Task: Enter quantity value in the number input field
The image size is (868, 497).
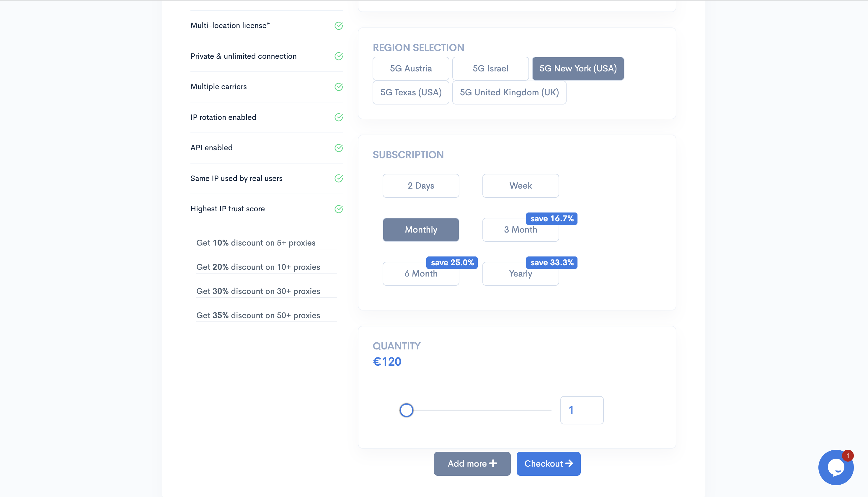Action: [582, 410]
